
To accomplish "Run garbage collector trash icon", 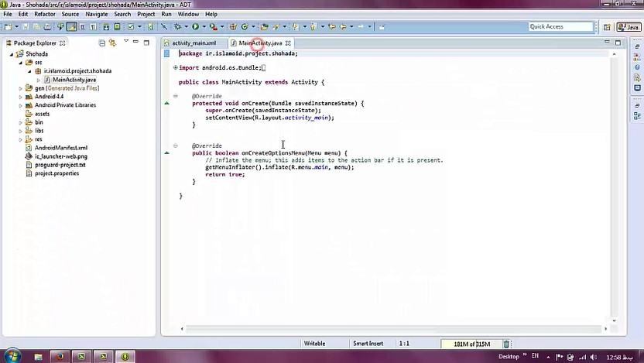I will 507,344.
